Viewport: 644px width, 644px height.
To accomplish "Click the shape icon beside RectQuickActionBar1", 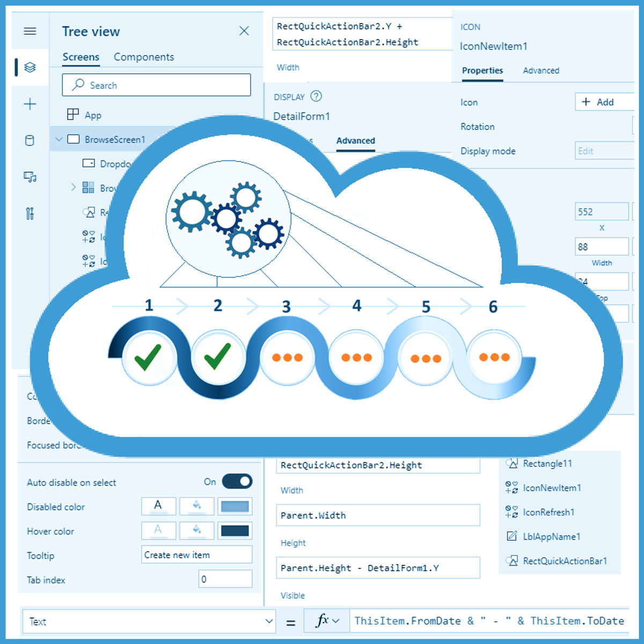I will point(511,561).
